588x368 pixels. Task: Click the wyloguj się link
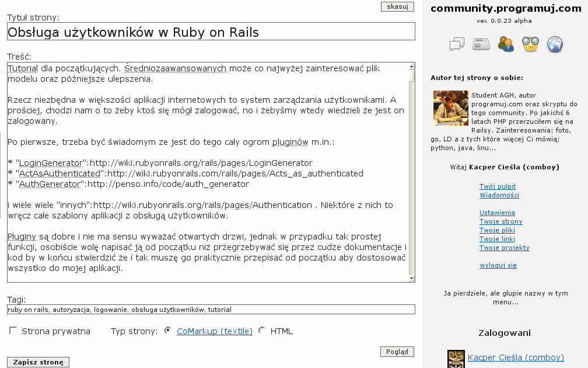point(498,265)
